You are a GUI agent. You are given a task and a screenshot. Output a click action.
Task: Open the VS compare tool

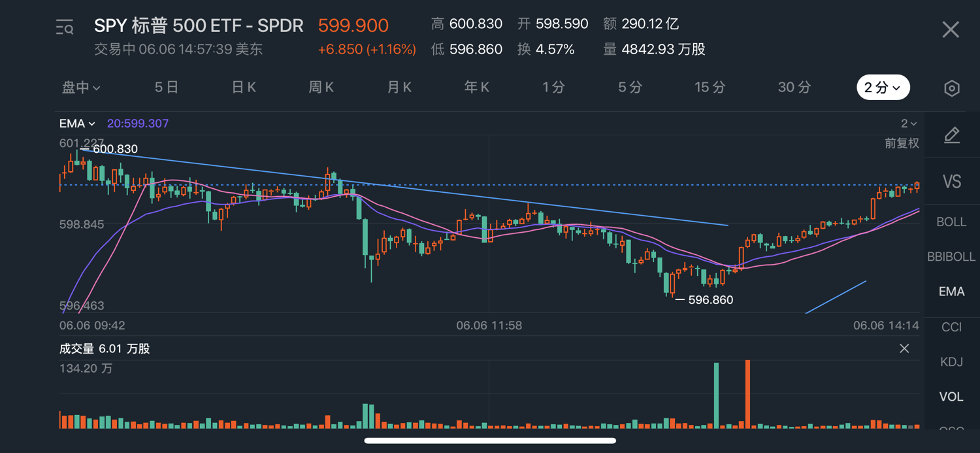(952, 181)
